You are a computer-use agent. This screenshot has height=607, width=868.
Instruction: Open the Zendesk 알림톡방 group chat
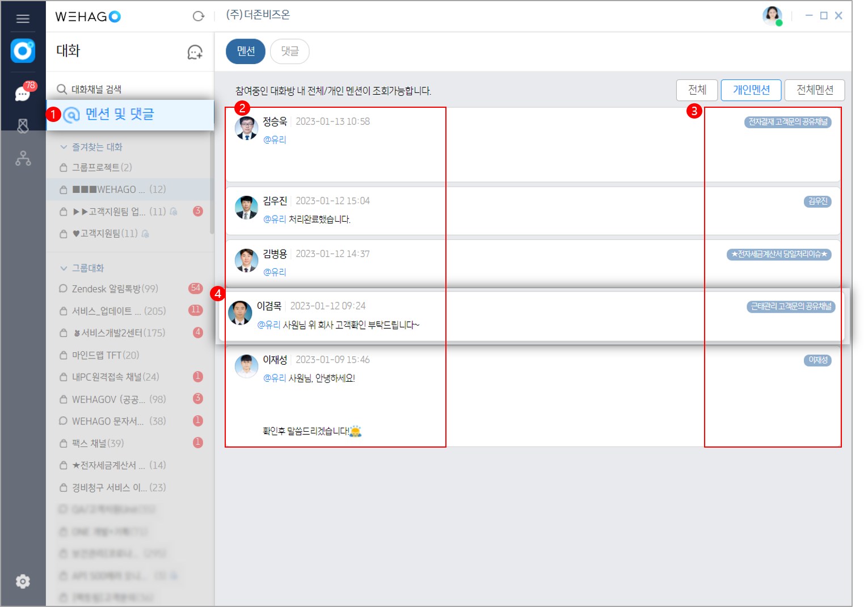115,289
